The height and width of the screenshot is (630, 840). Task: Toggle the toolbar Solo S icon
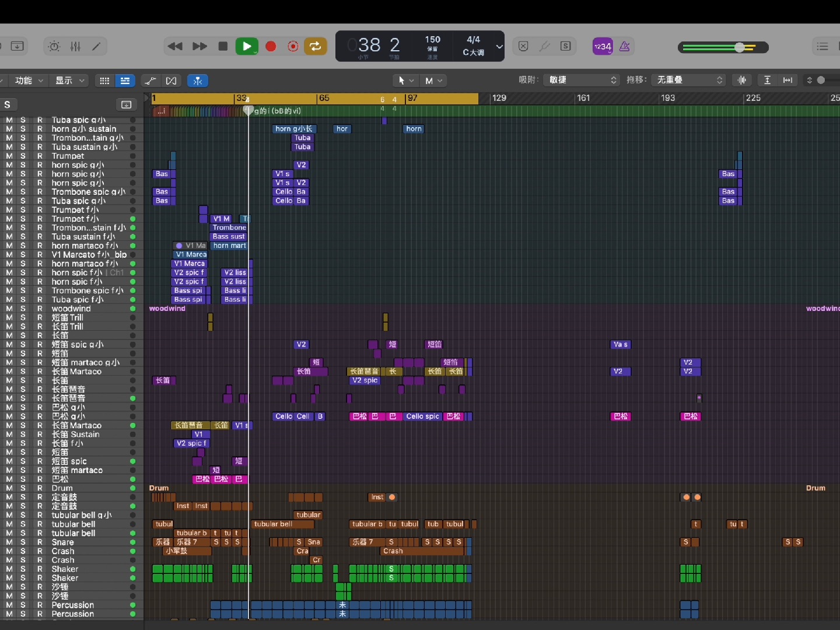point(566,46)
